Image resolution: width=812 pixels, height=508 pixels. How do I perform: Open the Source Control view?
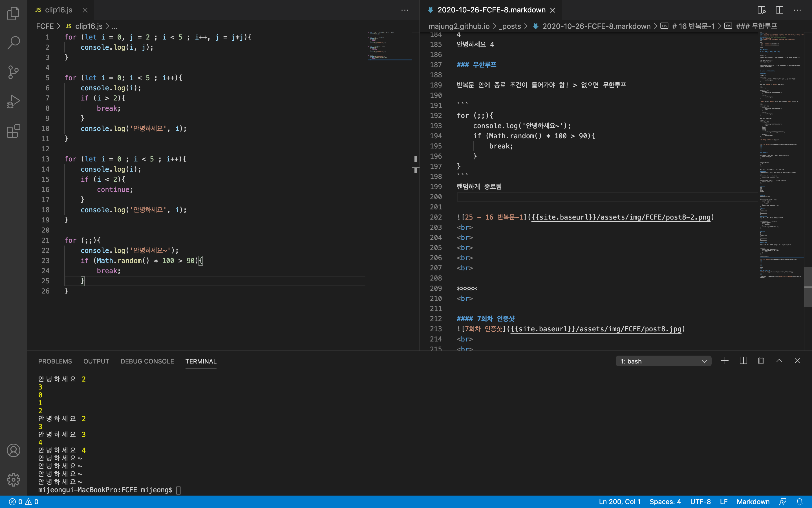pos(14,72)
